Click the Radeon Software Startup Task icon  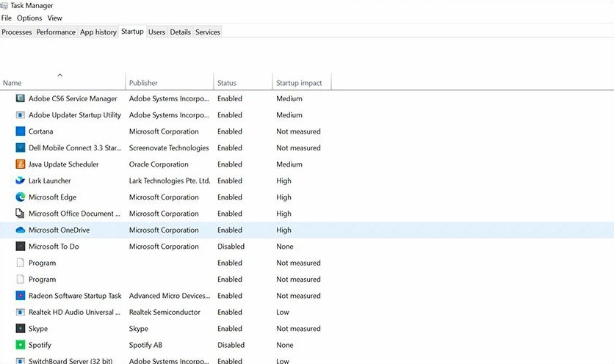(x=21, y=296)
